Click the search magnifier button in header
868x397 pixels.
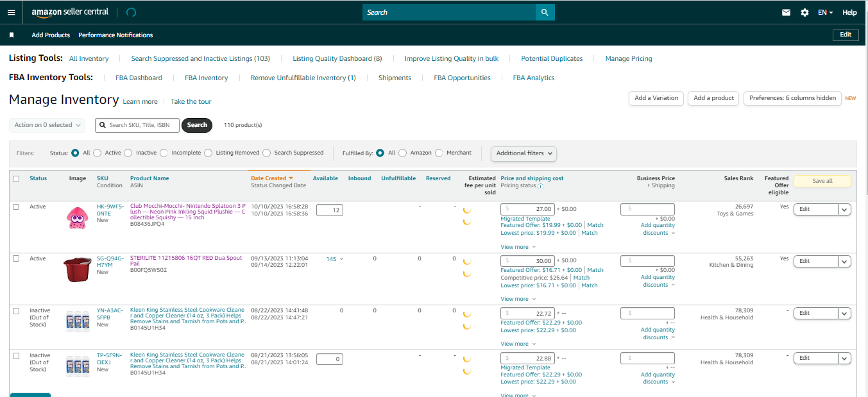coord(545,12)
